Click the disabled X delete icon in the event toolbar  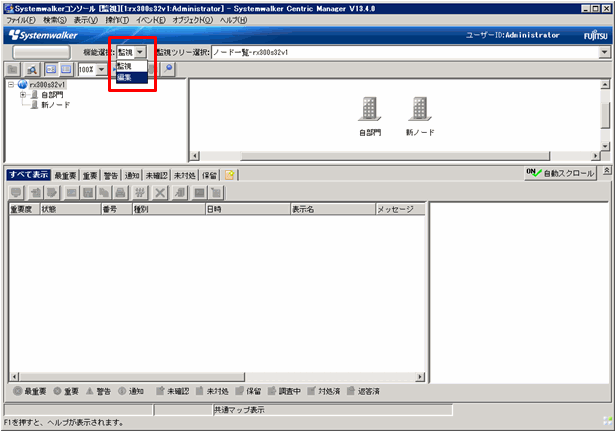pos(160,193)
